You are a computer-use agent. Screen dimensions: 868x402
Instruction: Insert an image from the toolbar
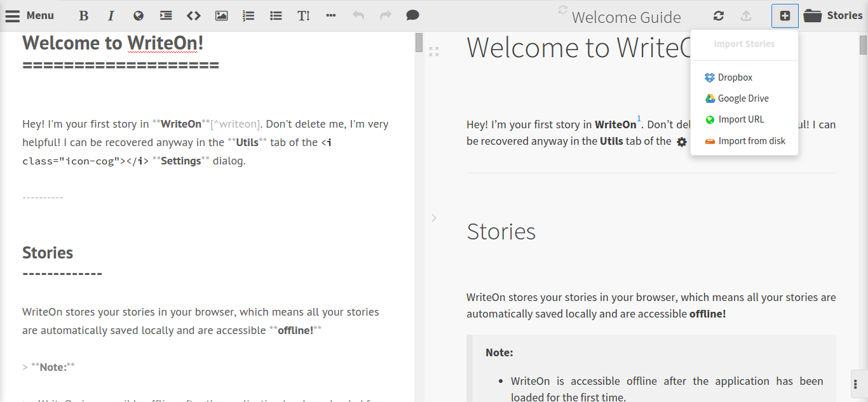click(221, 16)
